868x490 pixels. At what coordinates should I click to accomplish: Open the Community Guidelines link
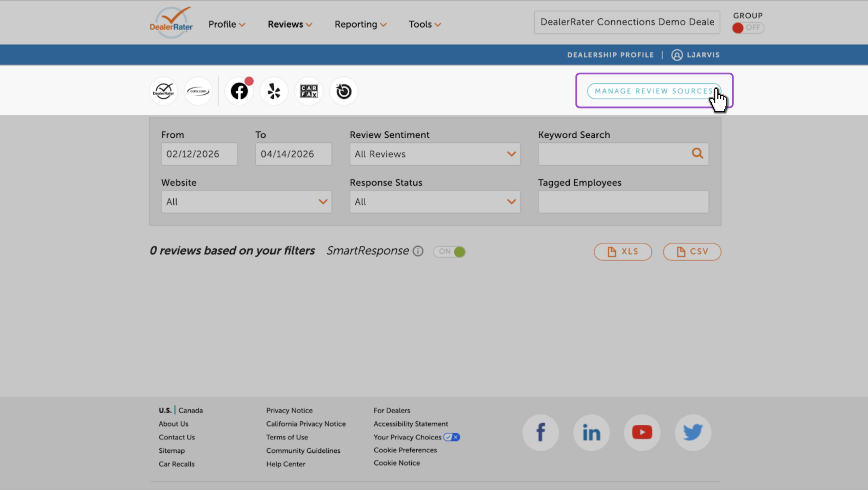[x=303, y=451]
